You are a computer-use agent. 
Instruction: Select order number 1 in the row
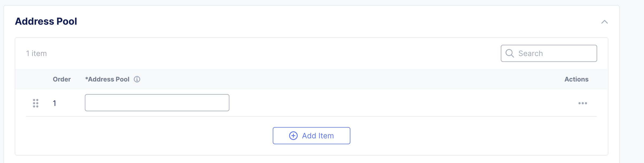[x=55, y=103]
